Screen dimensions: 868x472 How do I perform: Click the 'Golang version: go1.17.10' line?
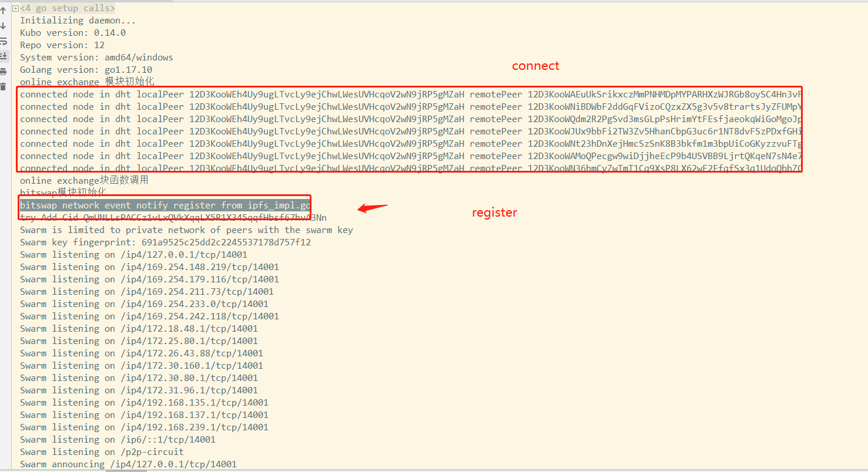point(86,70)
